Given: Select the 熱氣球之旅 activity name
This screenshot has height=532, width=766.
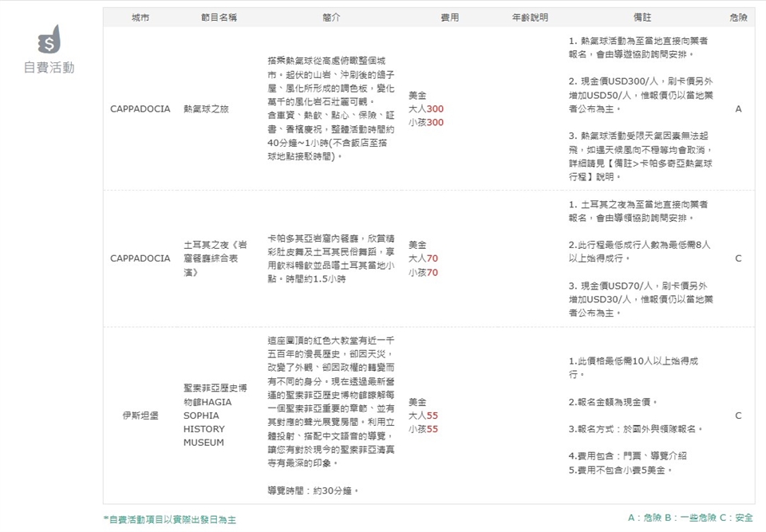Looking at the screenshot, I should (206, 108).
